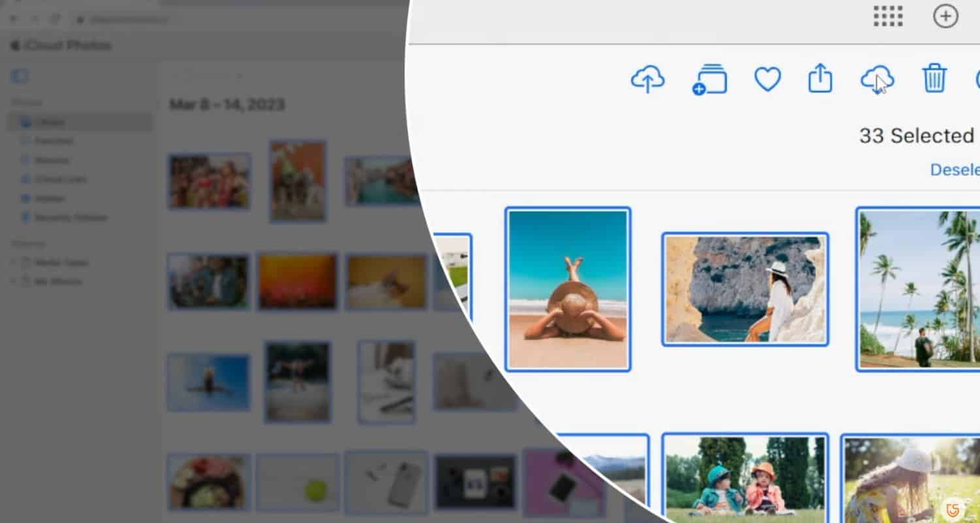Click the Upload to iCloud cloud icon
Screen dimensions: 980x523
(x=647, y=80)
